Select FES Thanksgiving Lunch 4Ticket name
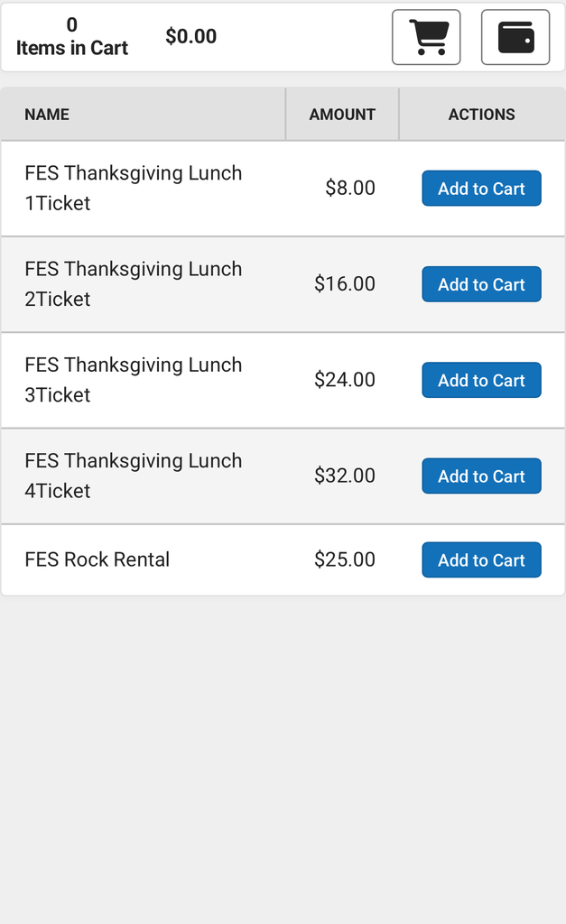Screen dimensions: 566x924 point(133,475)
